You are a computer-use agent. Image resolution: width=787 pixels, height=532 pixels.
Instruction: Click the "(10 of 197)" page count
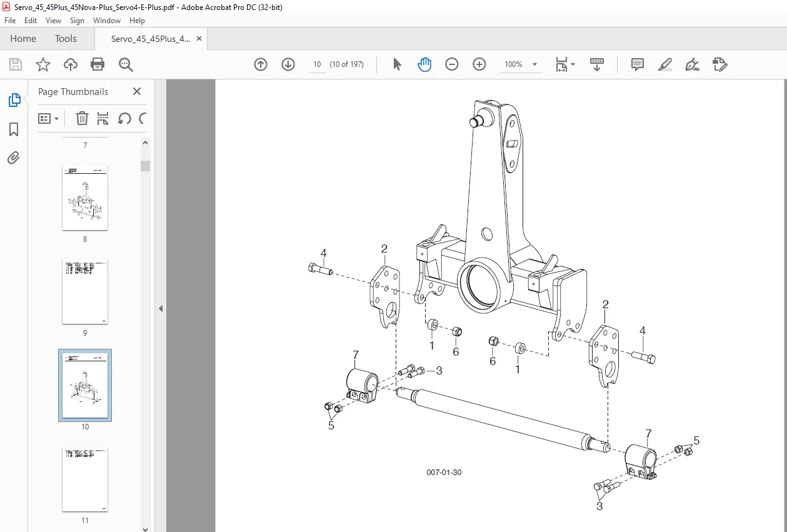(347, 64)
